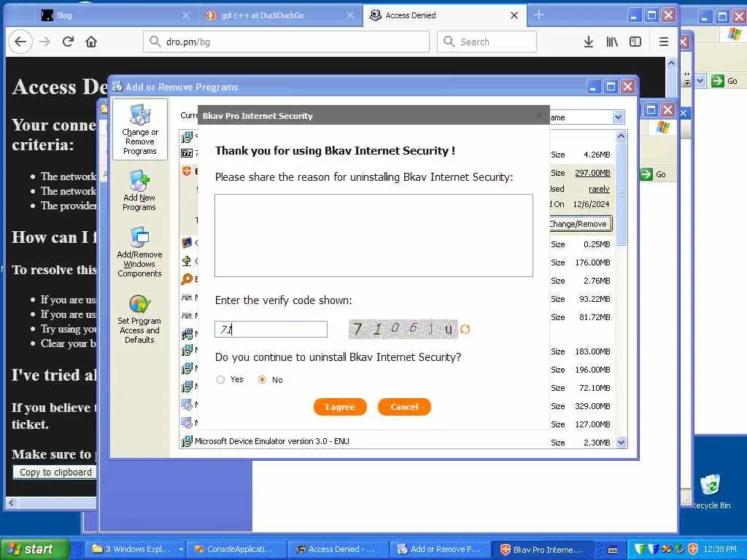Select the 4.26MB program row

point(398,155)
